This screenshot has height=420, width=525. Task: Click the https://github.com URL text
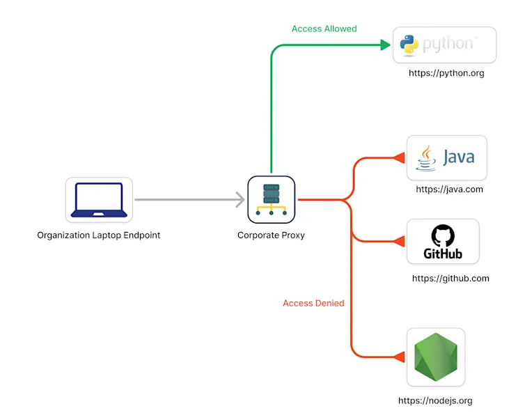click(x=450, y=279)
